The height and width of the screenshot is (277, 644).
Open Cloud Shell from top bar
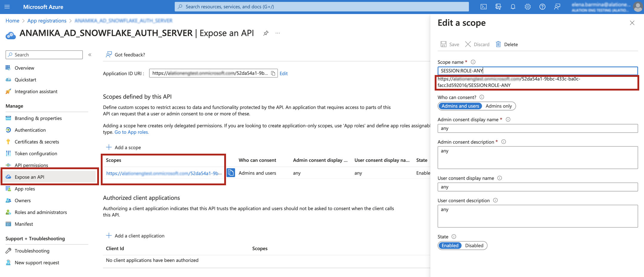click(484, 7)
